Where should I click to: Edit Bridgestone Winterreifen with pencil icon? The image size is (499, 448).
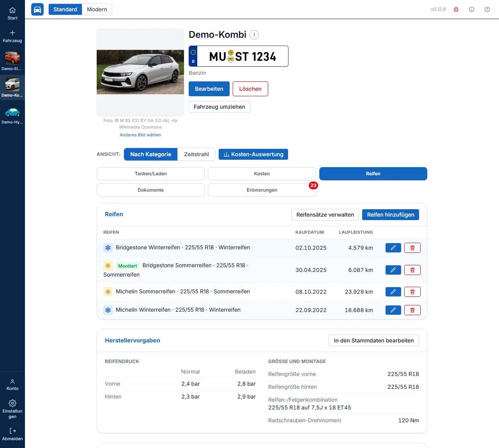[393, 248]
